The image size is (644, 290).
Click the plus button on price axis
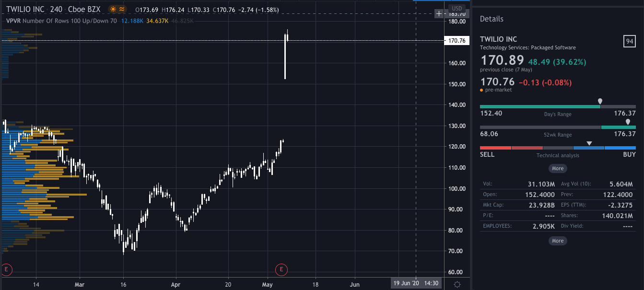coord(438,13)
